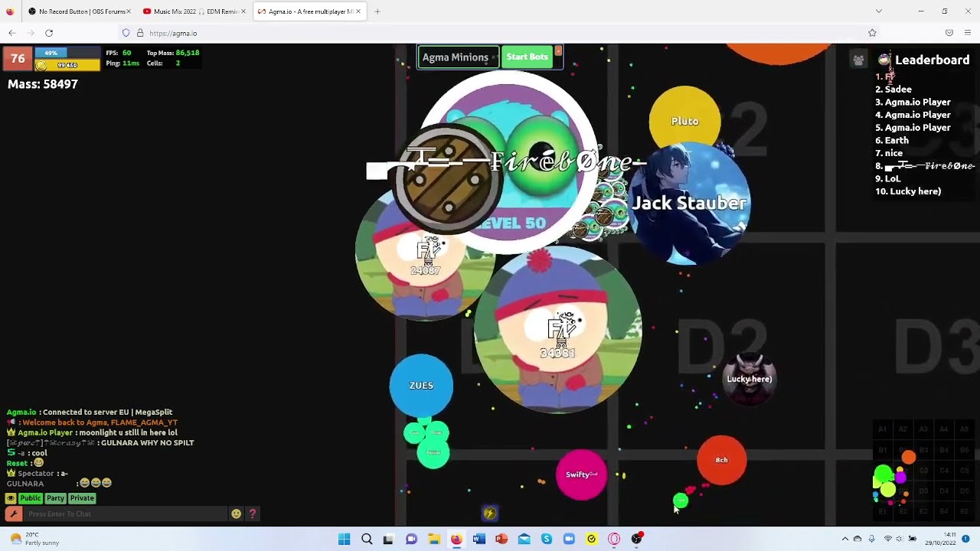
Task: Open the emoji picker in chat
Action: tap(236, 514)
